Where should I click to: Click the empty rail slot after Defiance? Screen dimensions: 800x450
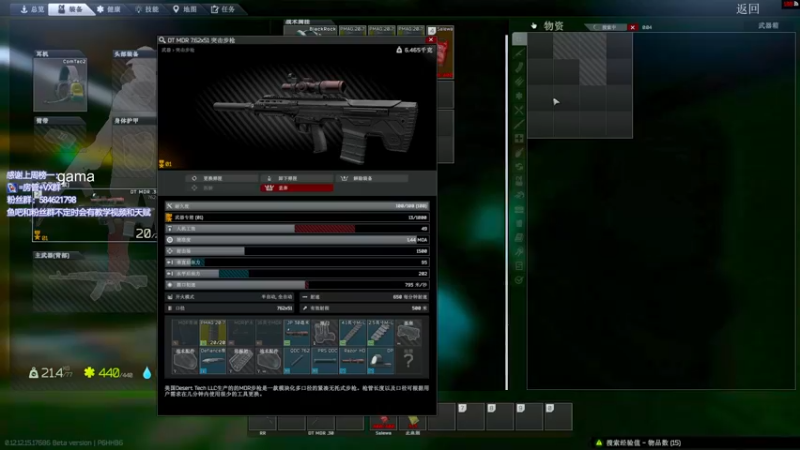[241, 361]
